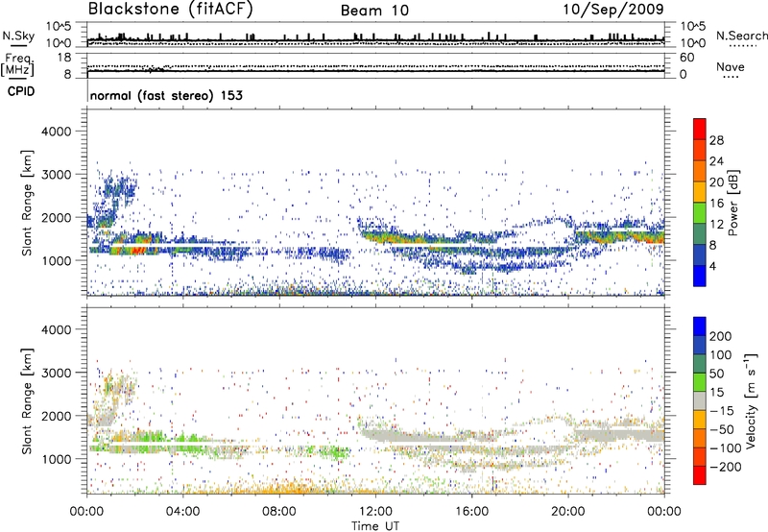Click the '2000' range tick in the velocity panel
This screenshot has height=532, width=768.
tap(57, 416)
